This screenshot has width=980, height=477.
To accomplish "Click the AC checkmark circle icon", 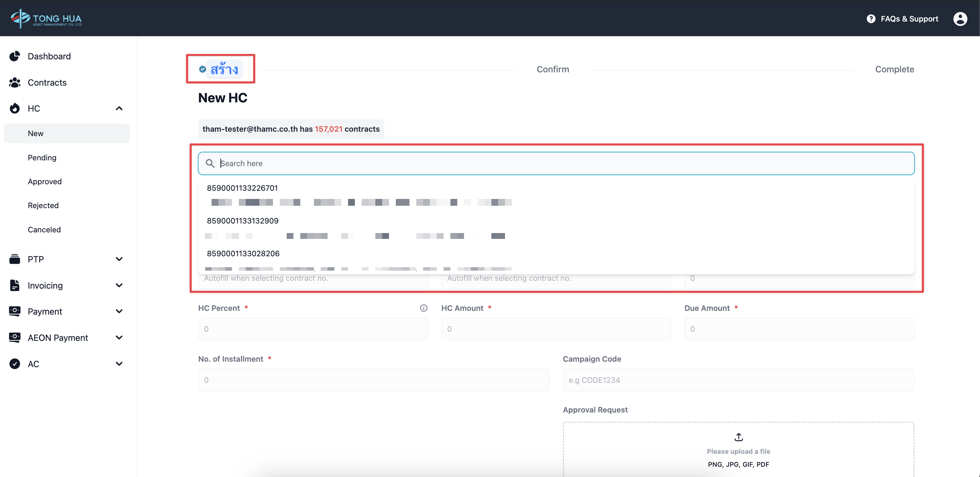I will [14, 364].
